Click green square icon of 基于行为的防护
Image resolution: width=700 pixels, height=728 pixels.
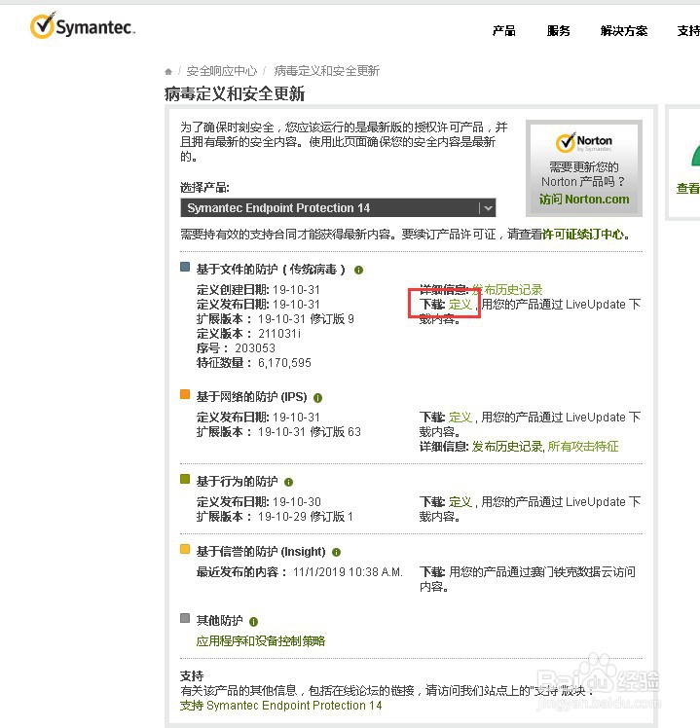tap(185, 479)
